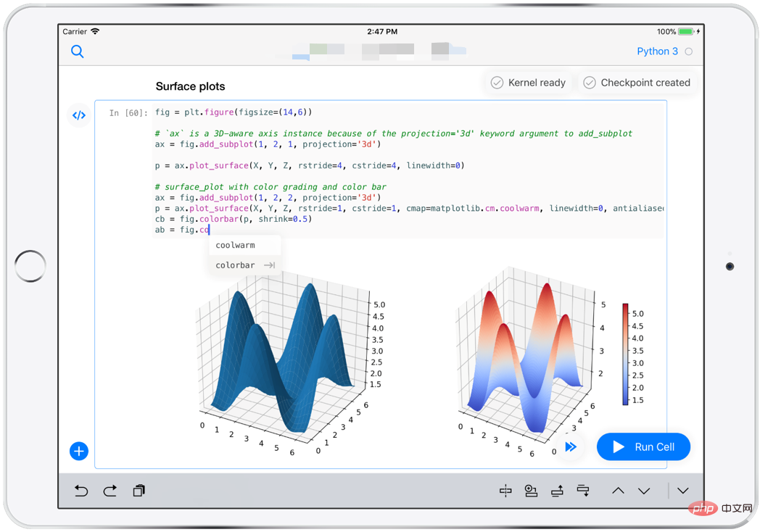This screenshot has height=532, width=760.
Task: Choose colorbar from autocomplete suggestions
Action: 236,265
